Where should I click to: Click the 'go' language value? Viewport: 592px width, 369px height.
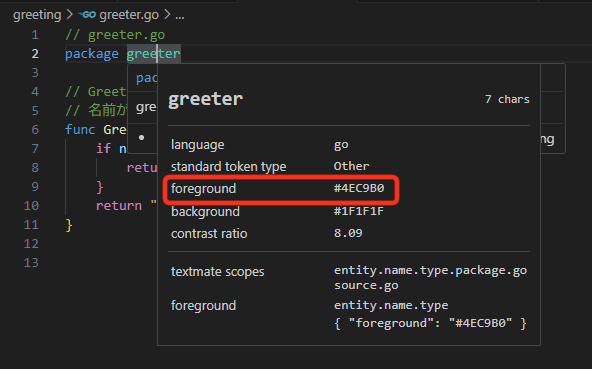pos(341,145)
